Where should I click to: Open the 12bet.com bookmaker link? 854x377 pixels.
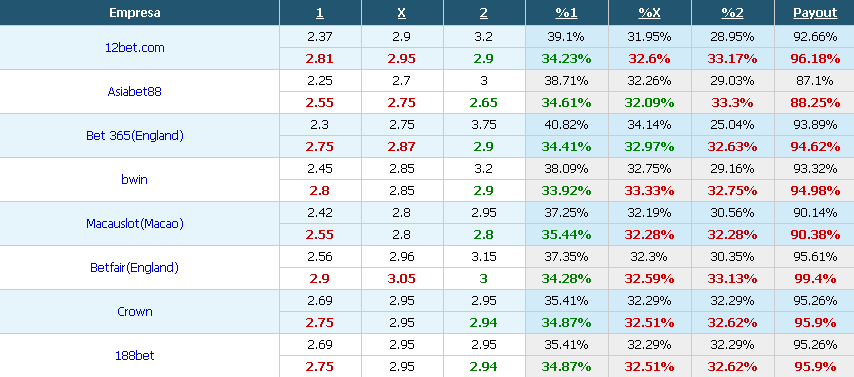point(135,47)
